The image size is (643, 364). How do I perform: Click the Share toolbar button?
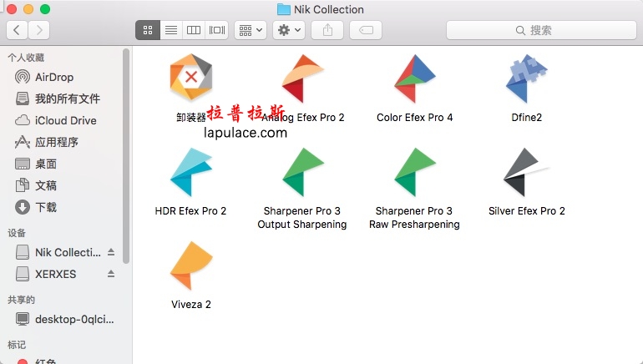[327, 30]
